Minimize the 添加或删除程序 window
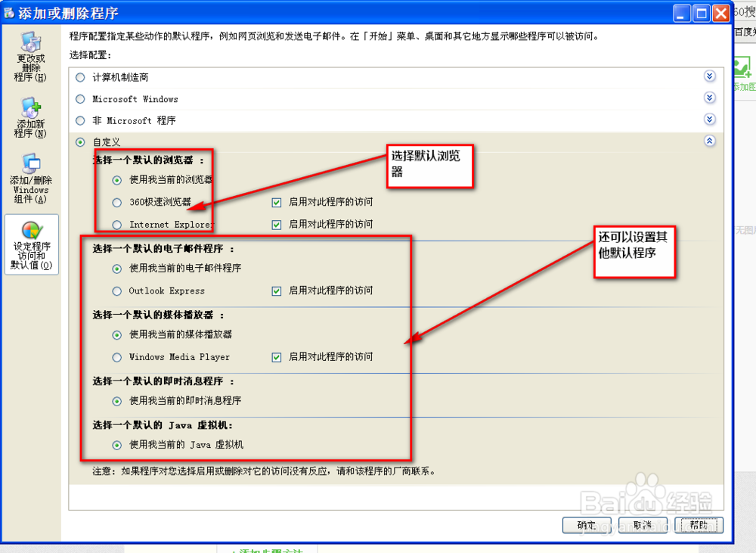Viewport: 756px width, 553px height. tap(682, 14)
